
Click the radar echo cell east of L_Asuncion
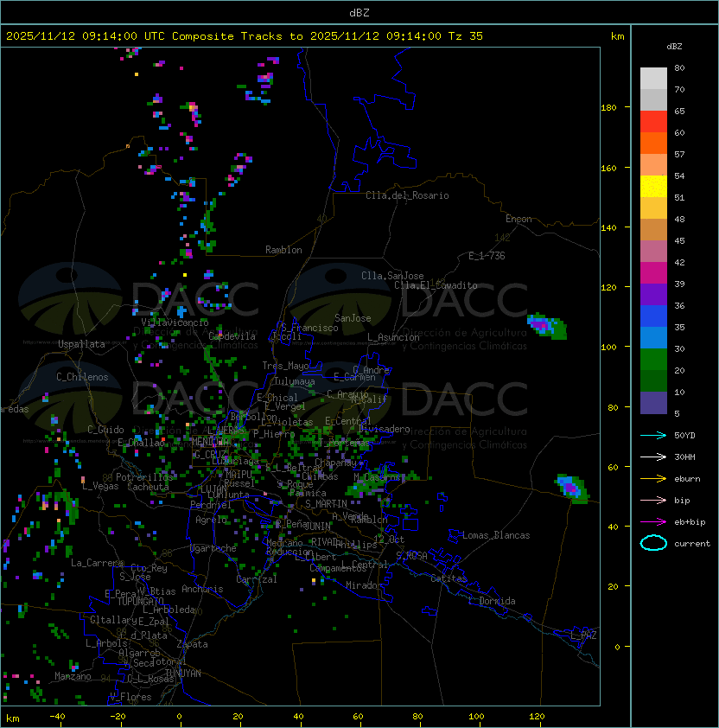pyautogui.click(x=547, y=326)
